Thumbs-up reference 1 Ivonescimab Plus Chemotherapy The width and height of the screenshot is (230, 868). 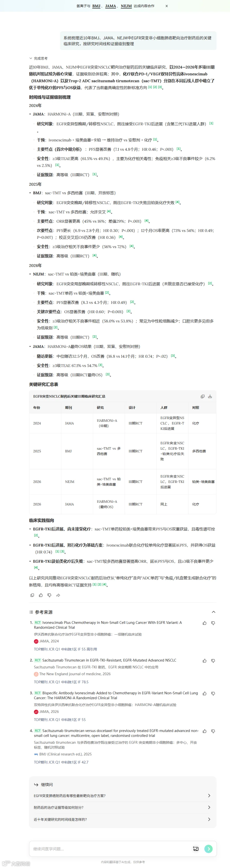(x=204, y=623)
